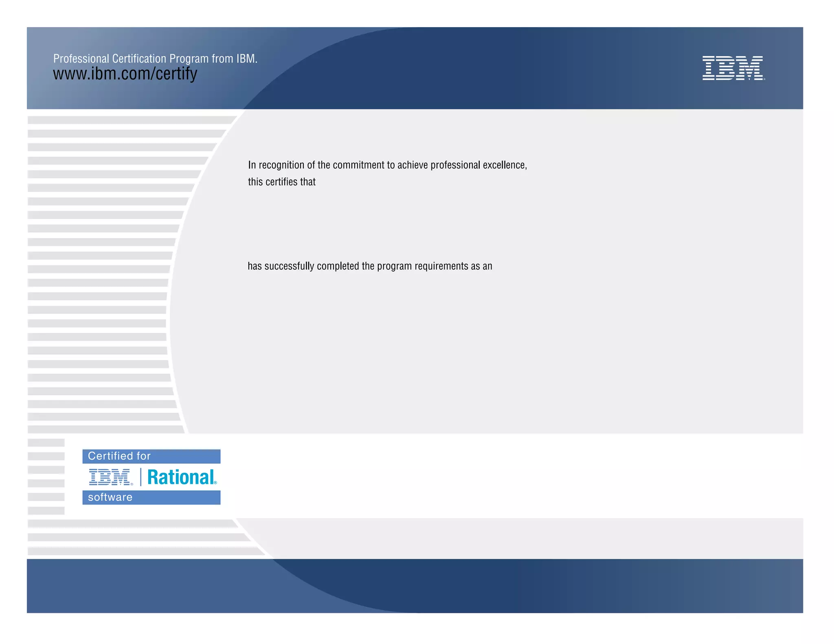This screenshot has height=644, width=834.
Task: Click the 'In recognition of the commitment' line
Action: pyautogui.click(x=387, y=165)
